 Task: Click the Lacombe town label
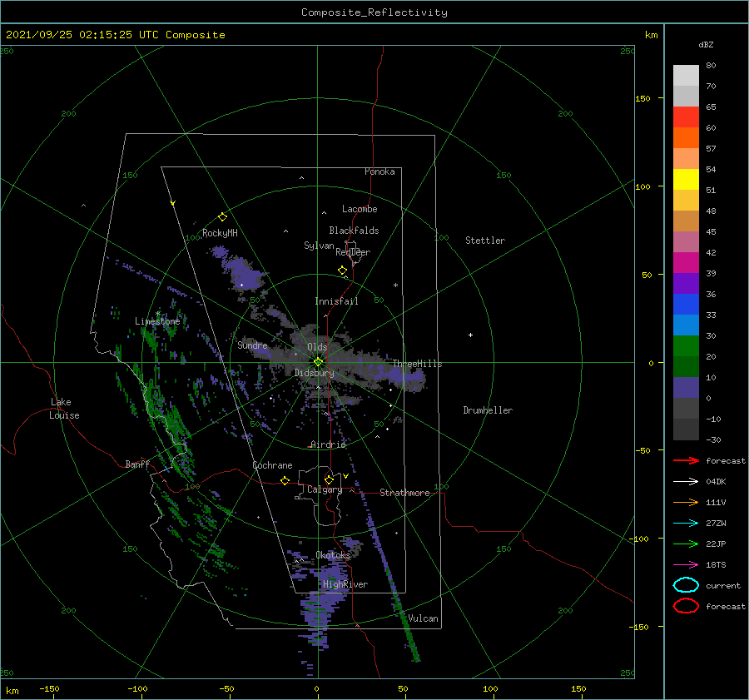point(360,209)
